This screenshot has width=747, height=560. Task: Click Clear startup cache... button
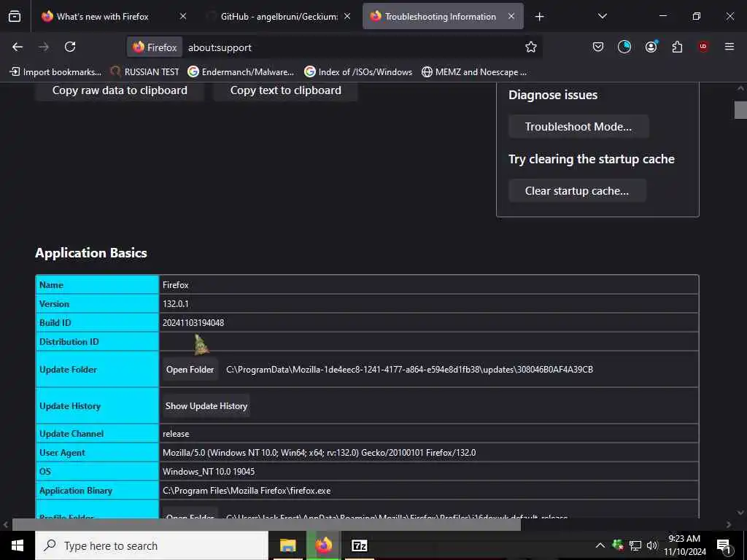(577, 191)
